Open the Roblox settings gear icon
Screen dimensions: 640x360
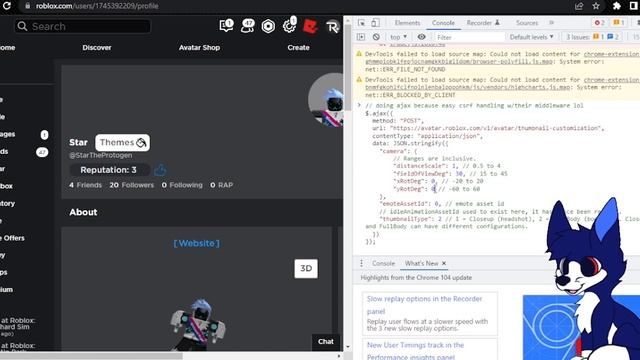coord(289,26)
